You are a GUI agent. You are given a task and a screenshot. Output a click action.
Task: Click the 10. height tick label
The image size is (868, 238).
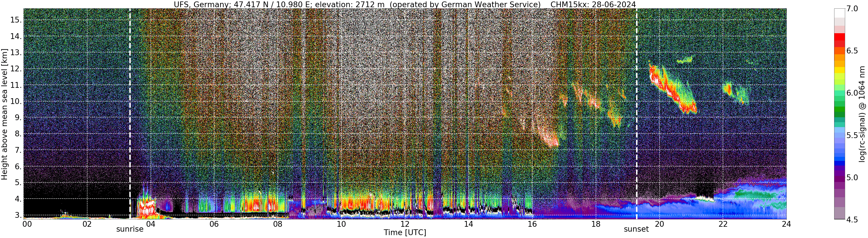pyautogui.click(x=16, y=101)
